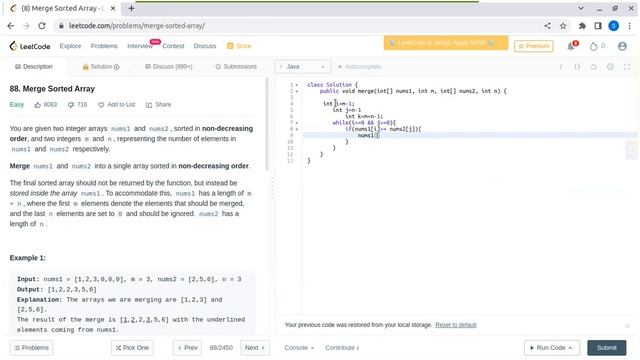
Task: Open Chrome profile S avatar
Action: point(613,26)
